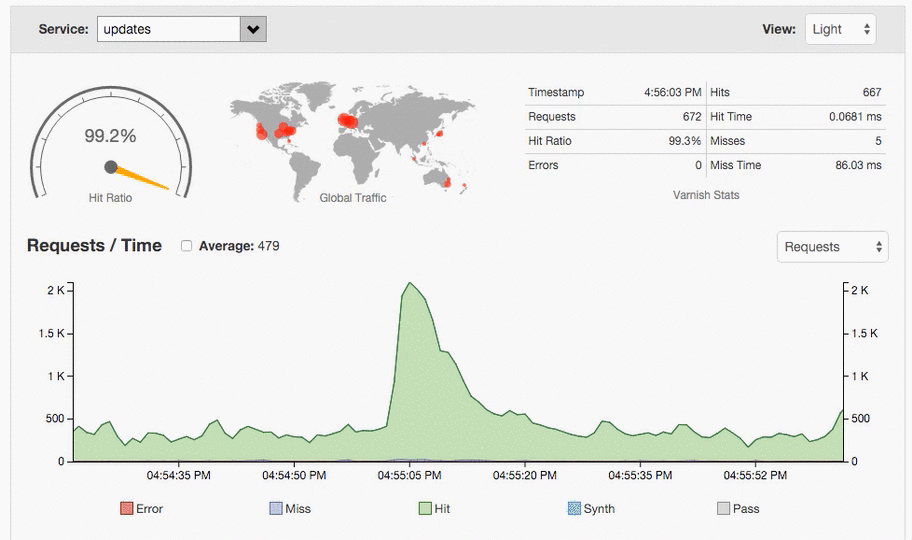Viewport: 912px width, 540px height.
Task: Click the 04:55:05 PM axis label
Action: (x=409, y=475)
